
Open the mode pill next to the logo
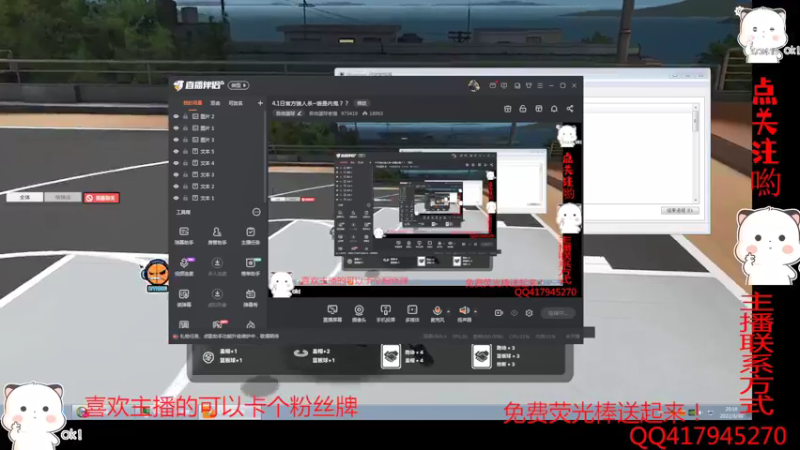[238, 85]
